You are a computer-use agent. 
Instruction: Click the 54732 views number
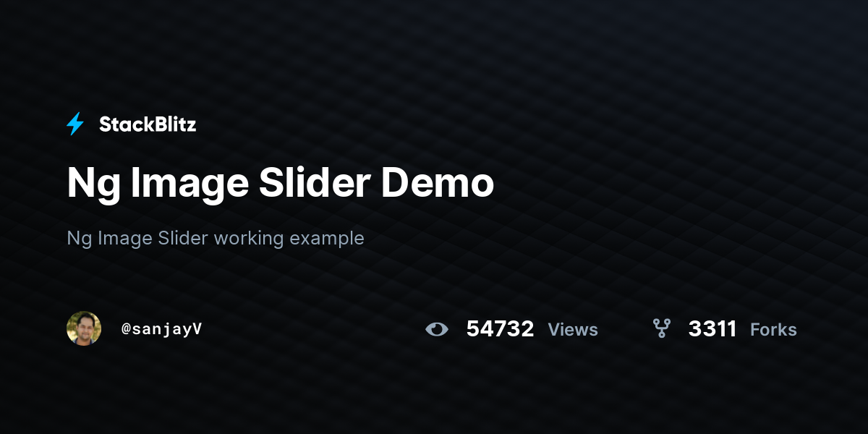click(500, 329)
